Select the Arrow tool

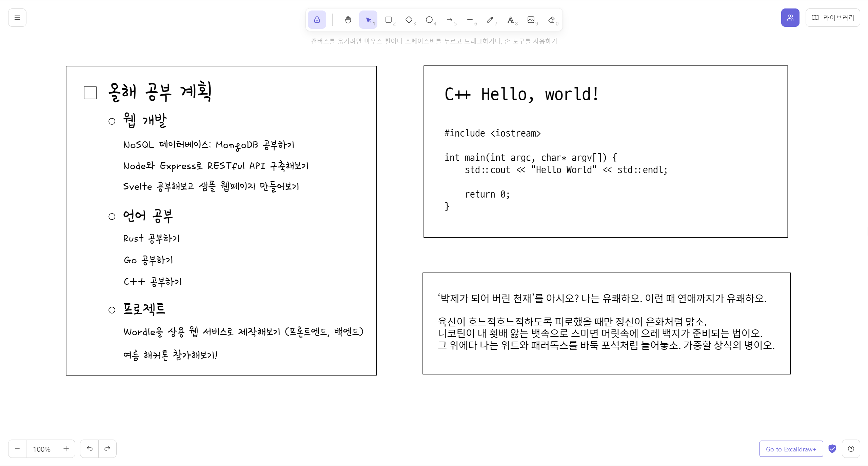coord(450,20)
